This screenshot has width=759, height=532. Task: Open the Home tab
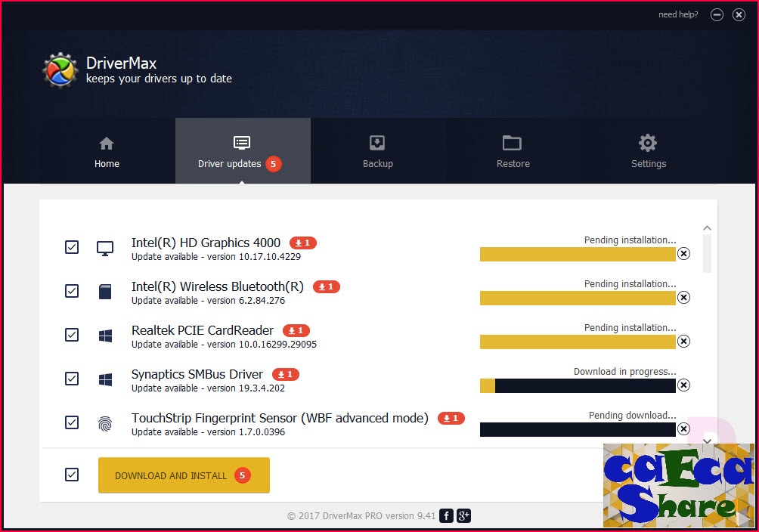[107, 152]
